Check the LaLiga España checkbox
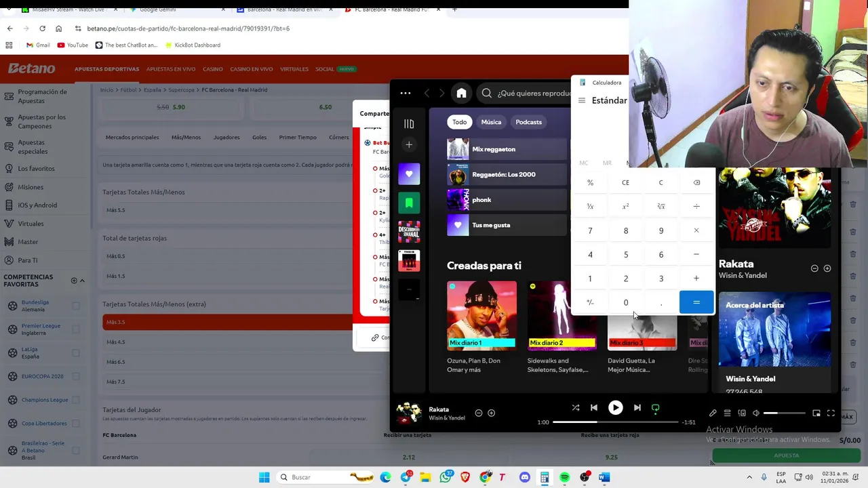 [76, 353]
